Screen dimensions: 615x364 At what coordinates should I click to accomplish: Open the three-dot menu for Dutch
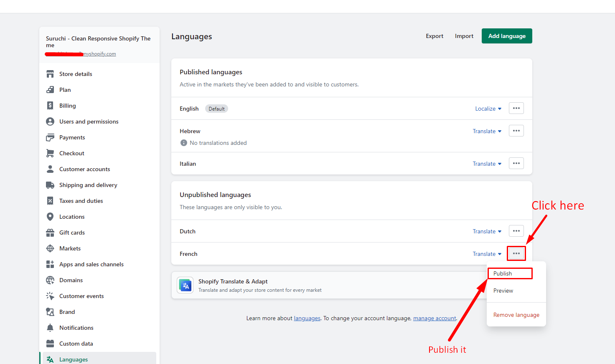[x=516, y=231]
